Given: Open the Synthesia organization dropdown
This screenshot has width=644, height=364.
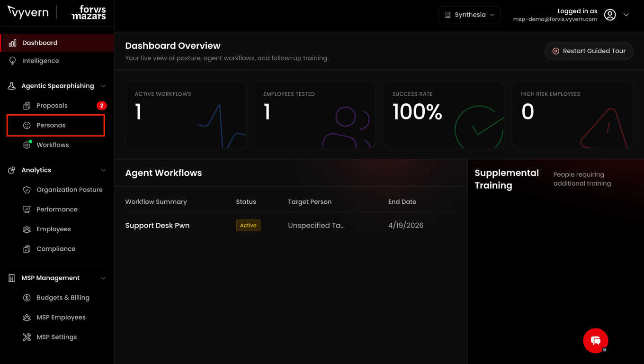Looking at the screenshot, I should coord(469,15).
